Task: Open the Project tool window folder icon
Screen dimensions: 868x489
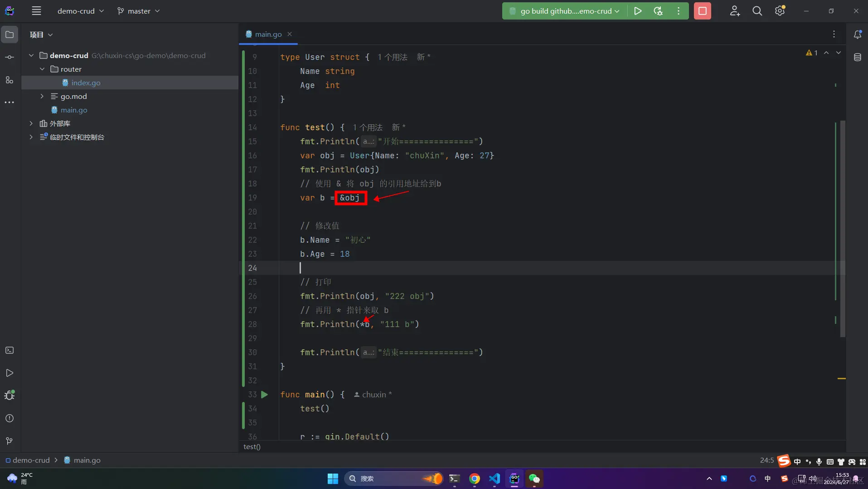Action: click(10, 34)
